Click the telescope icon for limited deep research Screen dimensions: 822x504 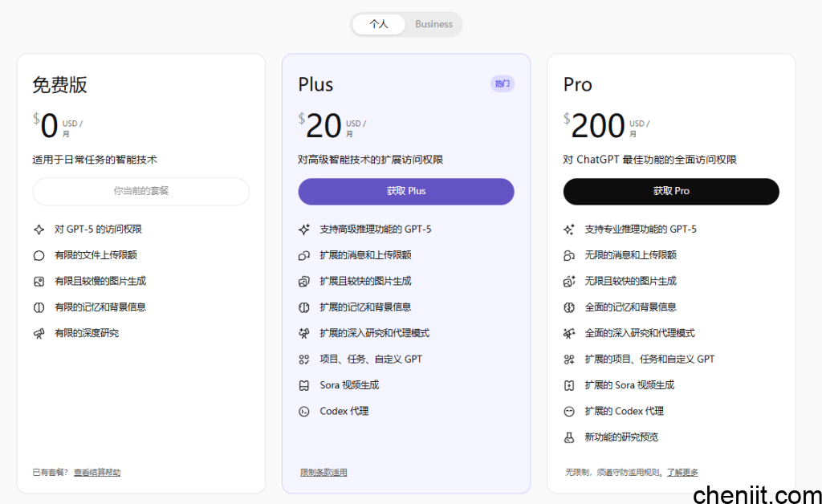(x=39, y=333)
